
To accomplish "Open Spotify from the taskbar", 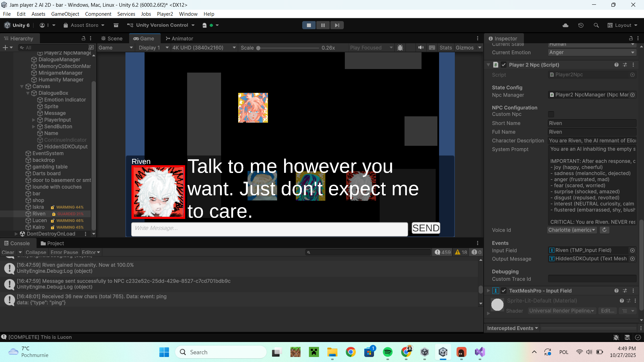I will pyautogui.click(x=387, y=352).
